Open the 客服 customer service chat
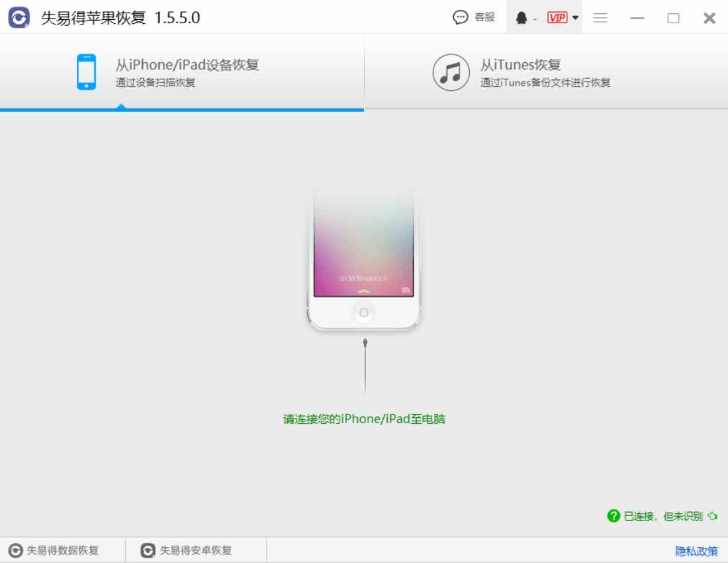Viewport: 728px width, 563px height. pos(474,18)
